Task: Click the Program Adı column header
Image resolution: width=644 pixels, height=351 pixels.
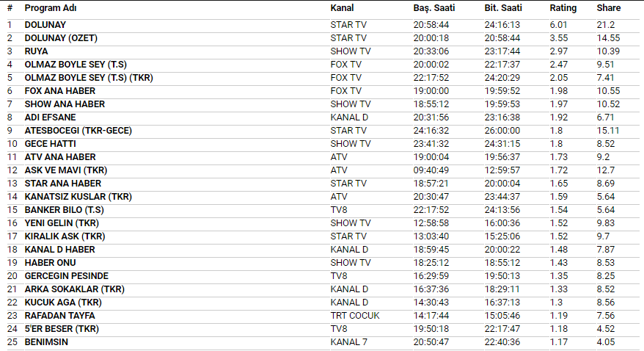Action: tap(51, 8)
